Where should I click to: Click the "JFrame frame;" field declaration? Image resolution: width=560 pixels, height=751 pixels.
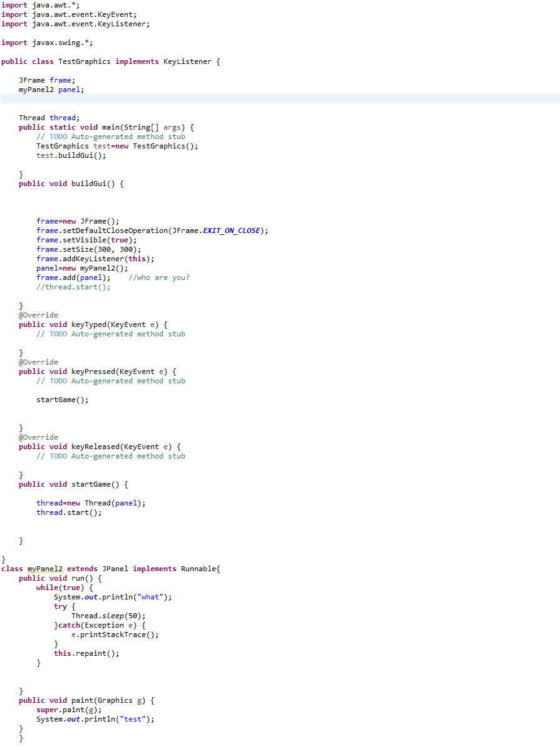tap(47, 80)
